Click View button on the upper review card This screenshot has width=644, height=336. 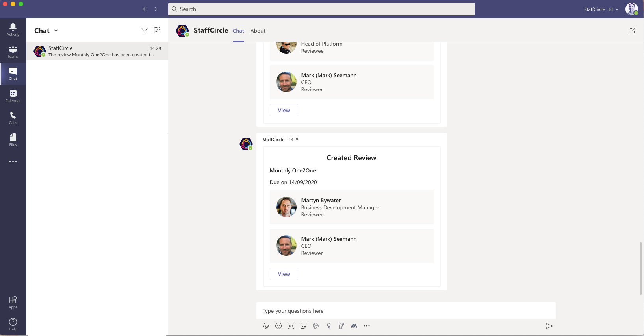click(284, 110)
